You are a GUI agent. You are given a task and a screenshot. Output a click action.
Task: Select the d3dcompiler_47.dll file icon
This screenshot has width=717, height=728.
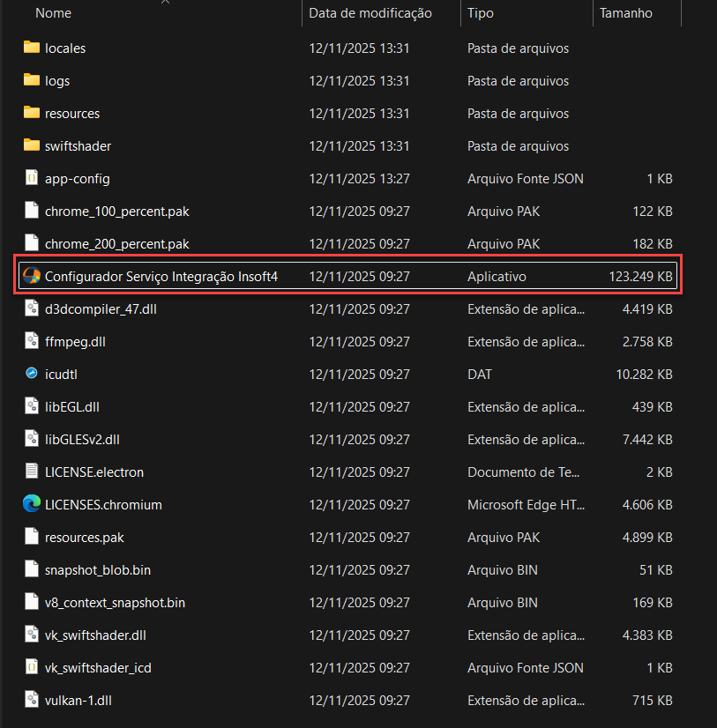coord(30,308)
